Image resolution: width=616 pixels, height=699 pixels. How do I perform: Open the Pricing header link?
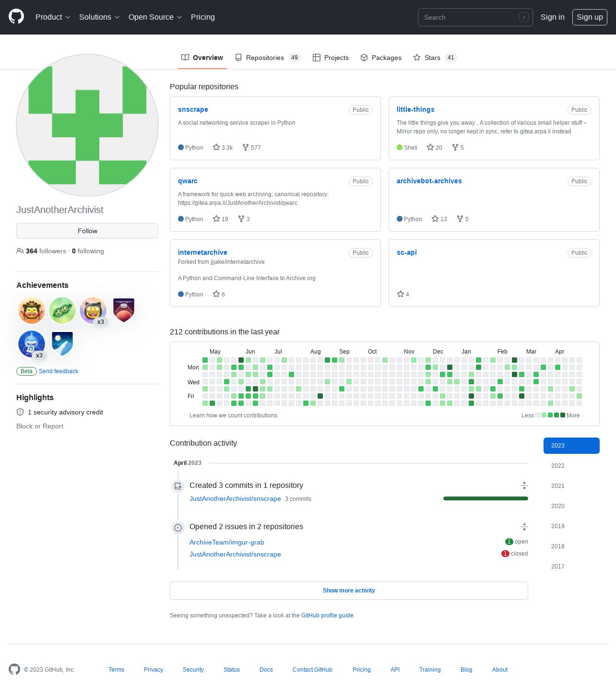(x=203, y=17)
